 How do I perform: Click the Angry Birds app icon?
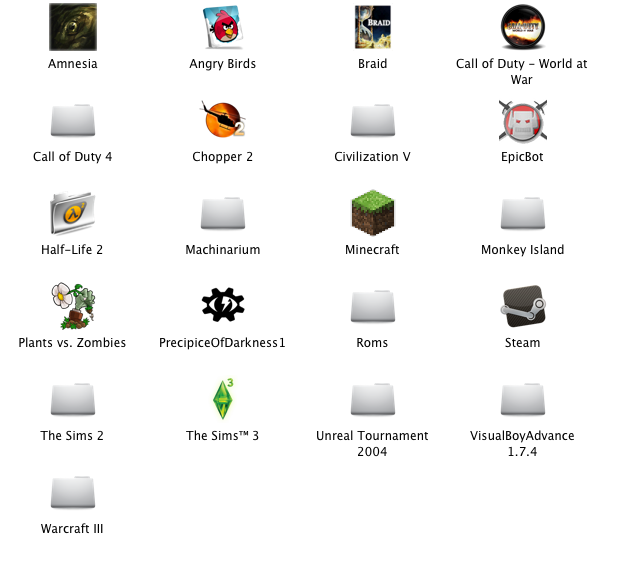pos(222,27)
